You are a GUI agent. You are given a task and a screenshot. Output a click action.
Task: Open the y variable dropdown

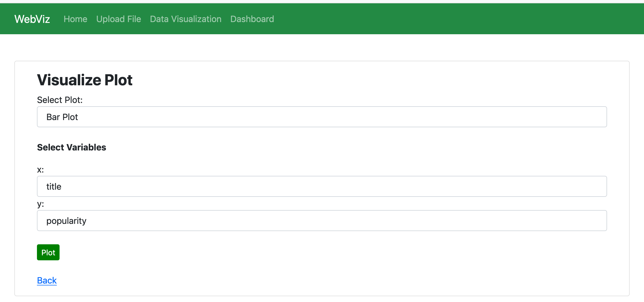tap(322, 221)
